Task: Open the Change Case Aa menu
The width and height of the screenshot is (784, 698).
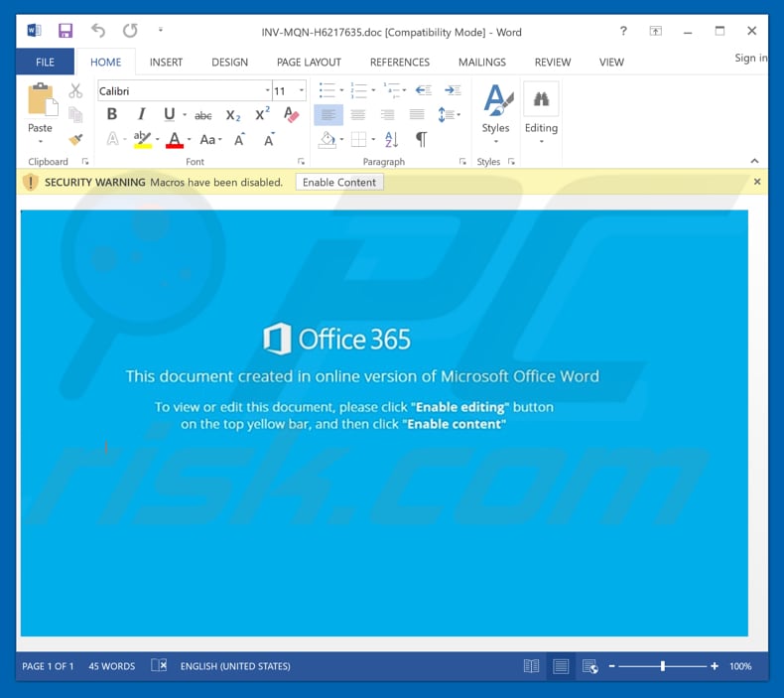Action: pyautogui.click(x=210, y=139)
